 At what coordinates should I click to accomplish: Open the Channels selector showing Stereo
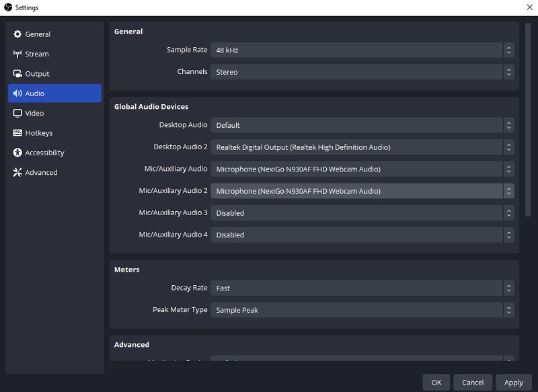pos(362,71)
